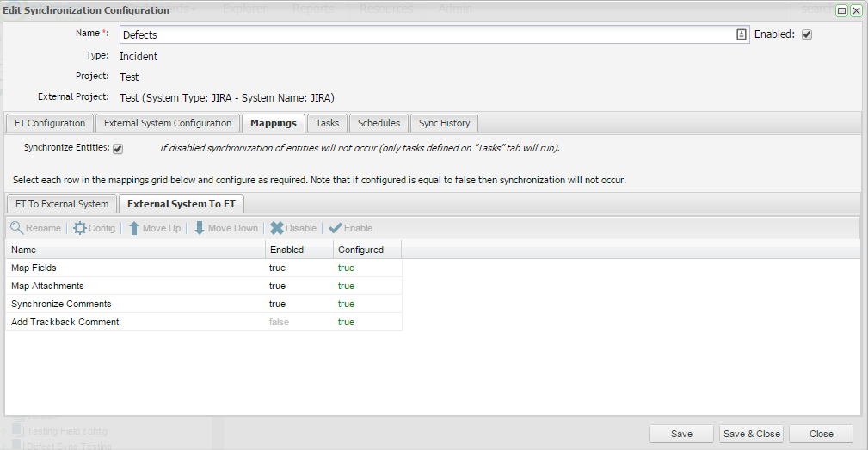Click the Save button
This screenshot has height=450, width=868.
(681, 434)
